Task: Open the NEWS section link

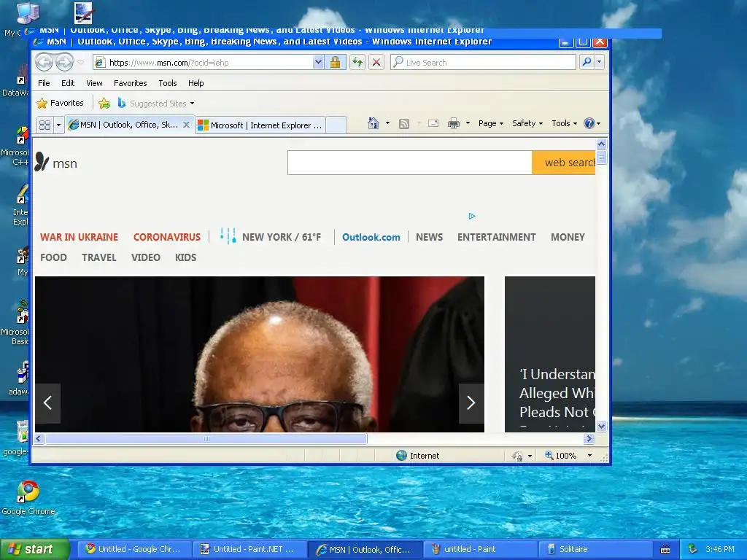Action: [429, 237]
